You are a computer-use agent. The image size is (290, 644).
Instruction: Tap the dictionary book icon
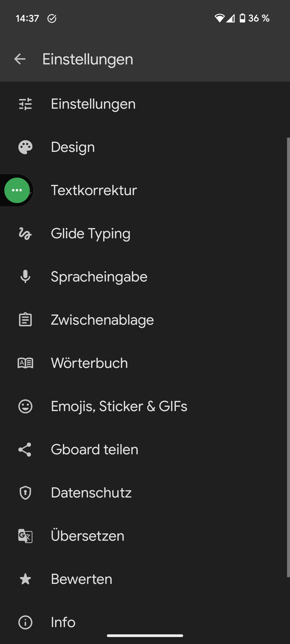coord(25,363)
